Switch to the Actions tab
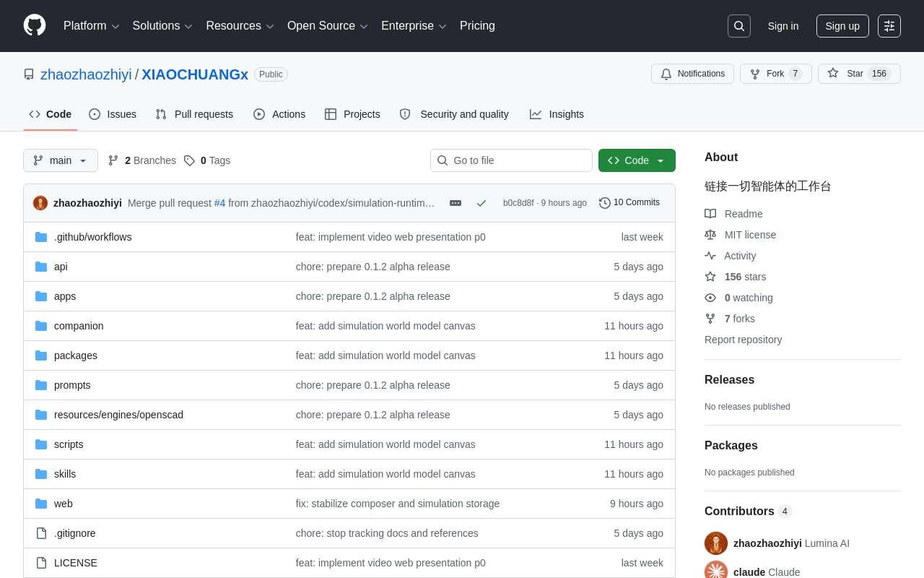 pyautogui.click(x=279, y=114)
